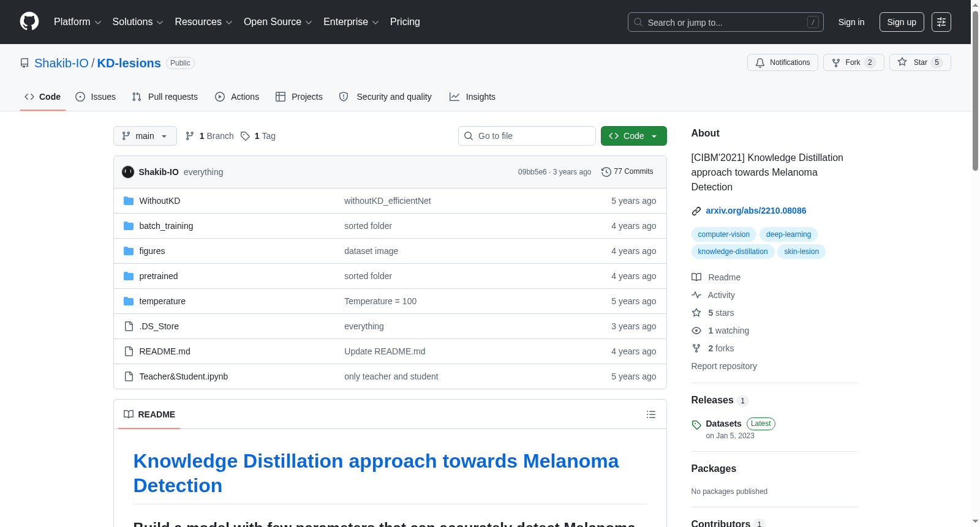Click the tag icon beside 1 Tag
Screen dimensions: 980x527
coord(245,136)
